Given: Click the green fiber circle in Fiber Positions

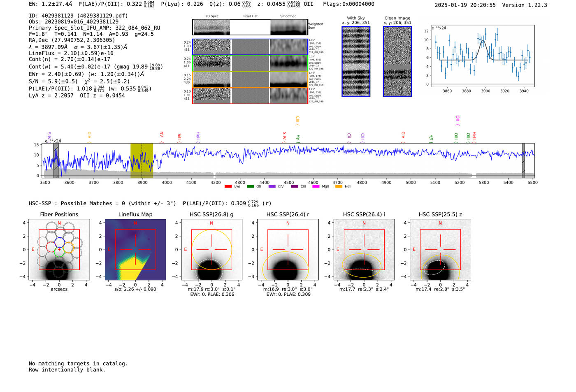Looking at the screenshot, I should tap(59, 252).
